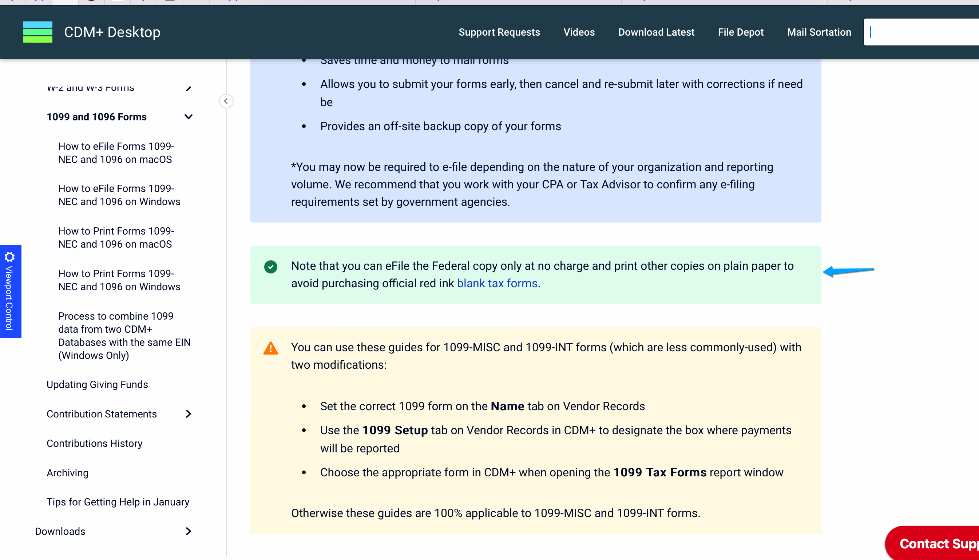Open How to Print Forms 1099-NEC on macOS
Viewport: 979px width, 560px height.
tap(116, 237)
